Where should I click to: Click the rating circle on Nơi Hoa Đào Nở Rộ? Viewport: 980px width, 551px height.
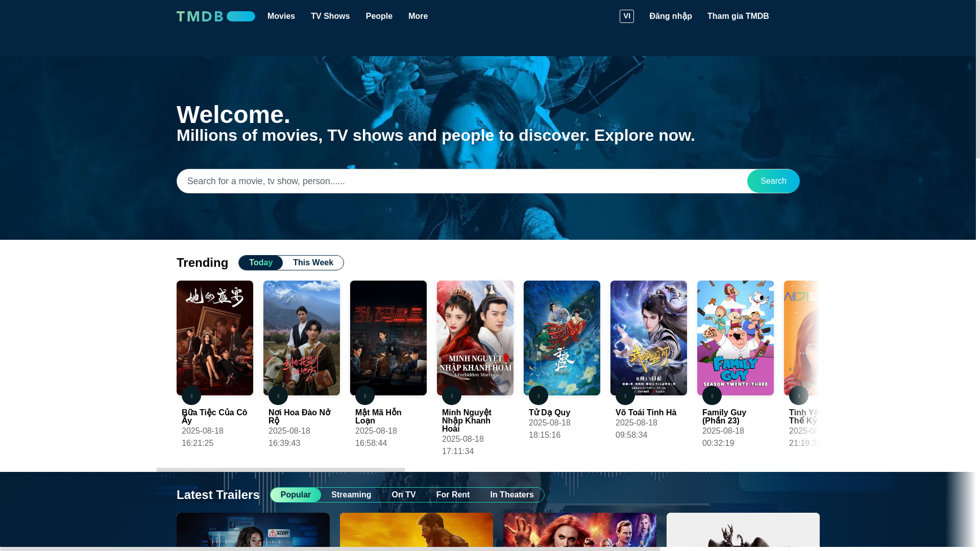point(278,395)
